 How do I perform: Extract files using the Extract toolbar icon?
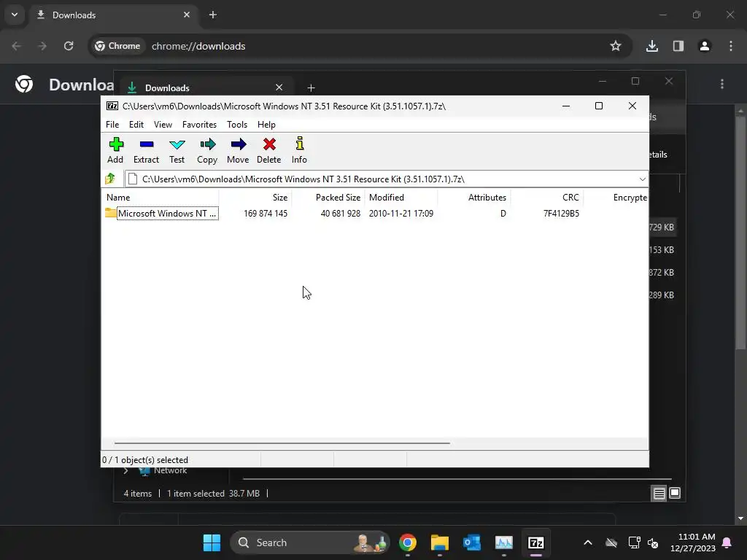[146, 150]
